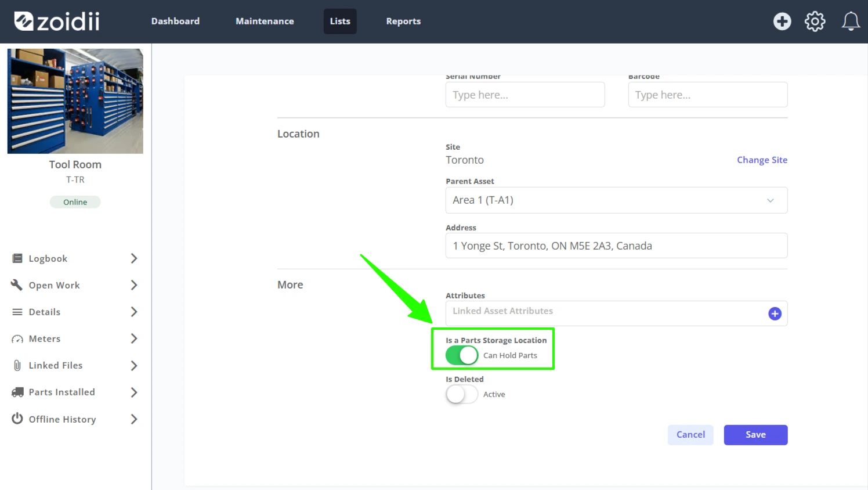The height and width of the screenshot is (490, 868).
Task: Open Open Work in the sidebar
Action: (x=55, y=285)
